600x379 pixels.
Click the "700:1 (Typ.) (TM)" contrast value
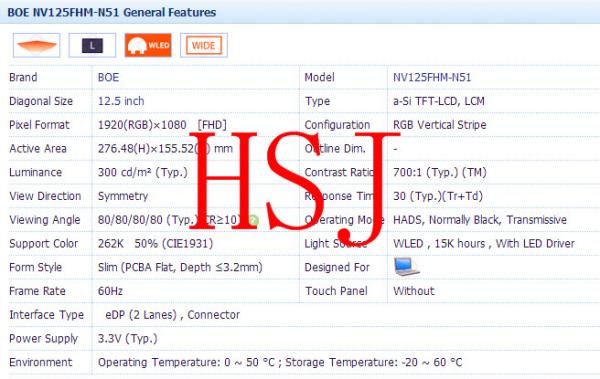coord(440,172)
